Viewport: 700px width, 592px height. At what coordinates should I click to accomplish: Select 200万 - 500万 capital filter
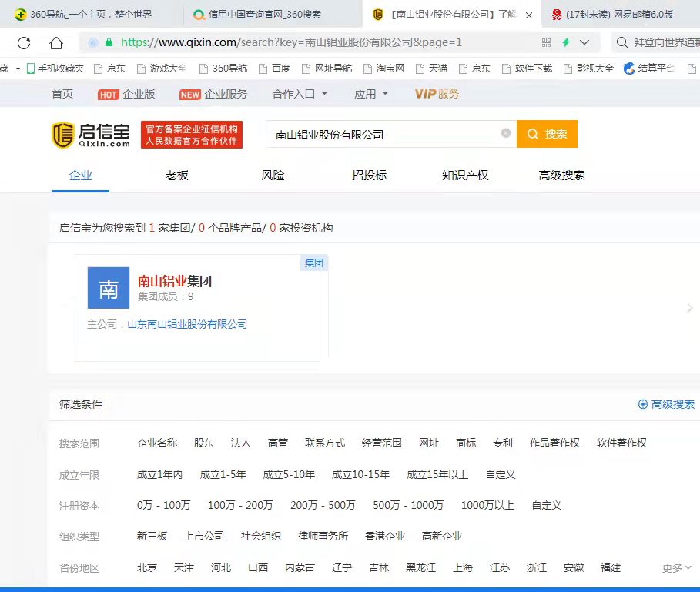323,506
